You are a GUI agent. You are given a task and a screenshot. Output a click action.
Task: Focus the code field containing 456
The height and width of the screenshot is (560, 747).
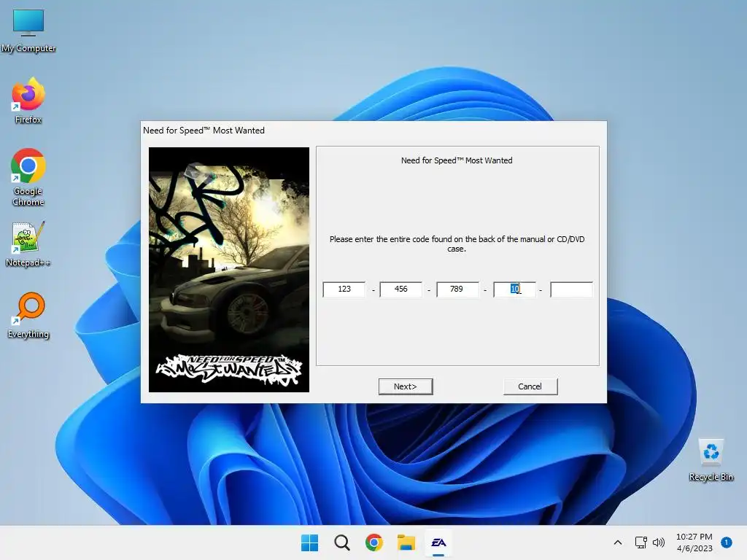[x=400, y=289]
